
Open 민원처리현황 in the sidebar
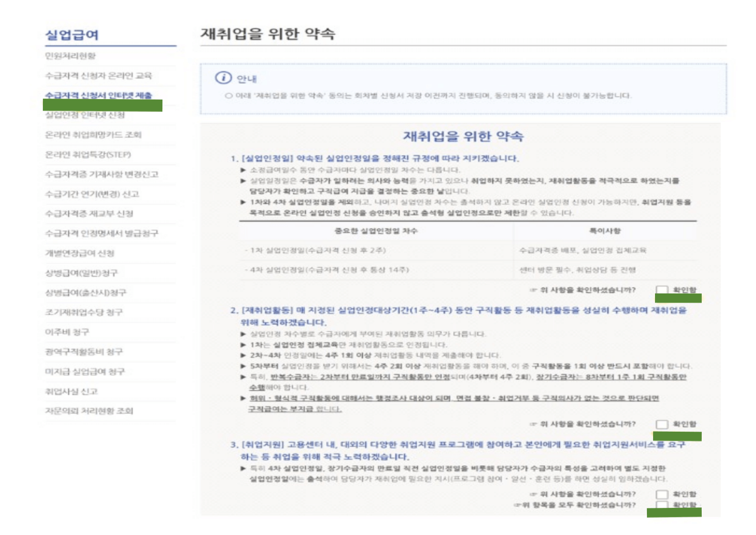pyautogui.click(x=71, y=56)
